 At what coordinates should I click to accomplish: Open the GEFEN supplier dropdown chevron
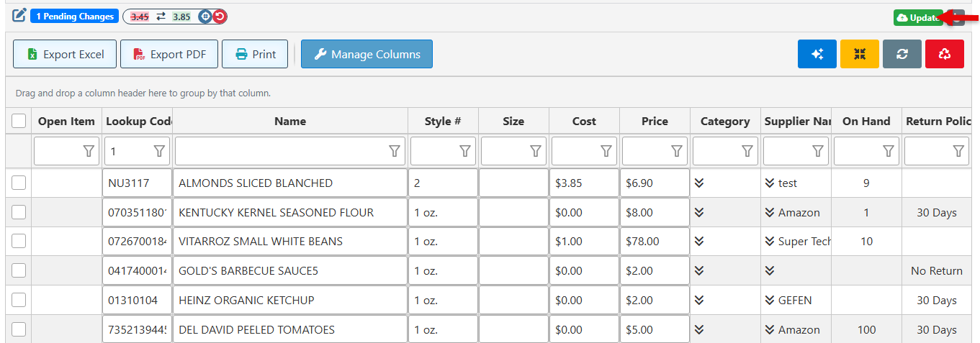(770, 300)
